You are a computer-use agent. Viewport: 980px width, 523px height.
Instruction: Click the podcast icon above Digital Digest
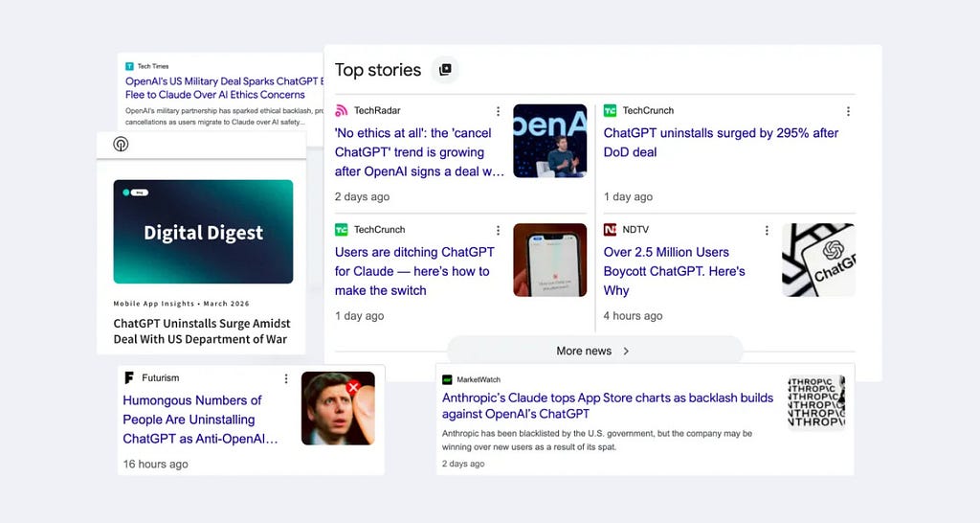(121, 145)
